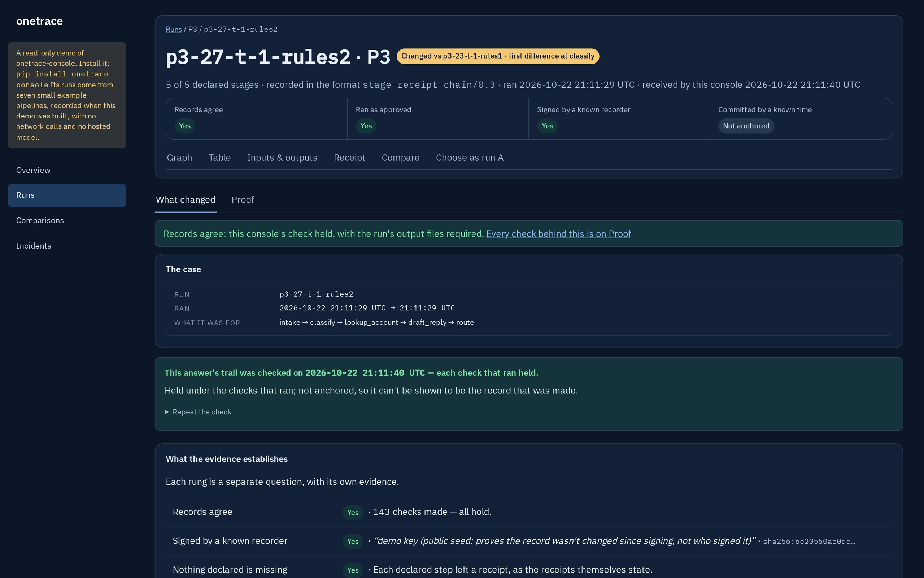Select the What changed tab
The image size is (924, 578).
point(186,199)
